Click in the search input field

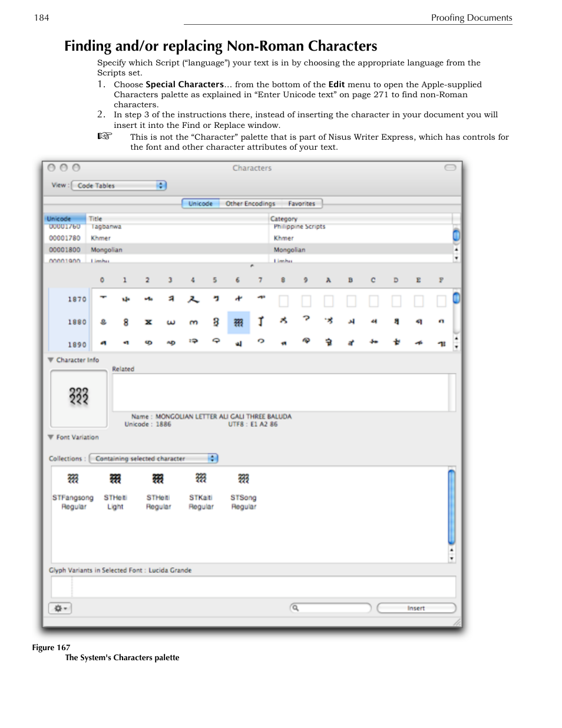click(330, 608)
